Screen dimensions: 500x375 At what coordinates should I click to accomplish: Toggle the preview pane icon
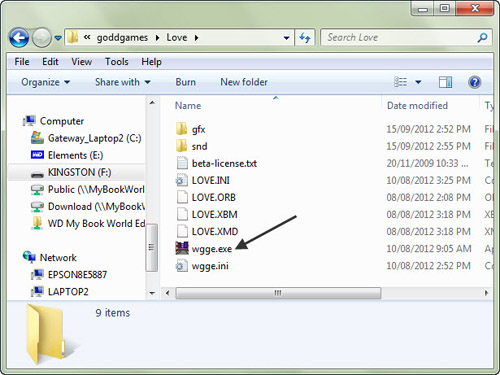[445, 82]
